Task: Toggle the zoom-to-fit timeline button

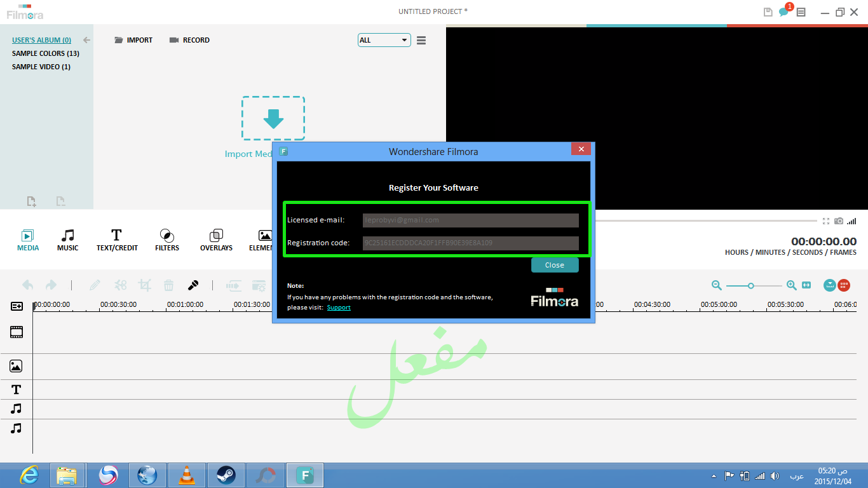Action: (806, 285)
